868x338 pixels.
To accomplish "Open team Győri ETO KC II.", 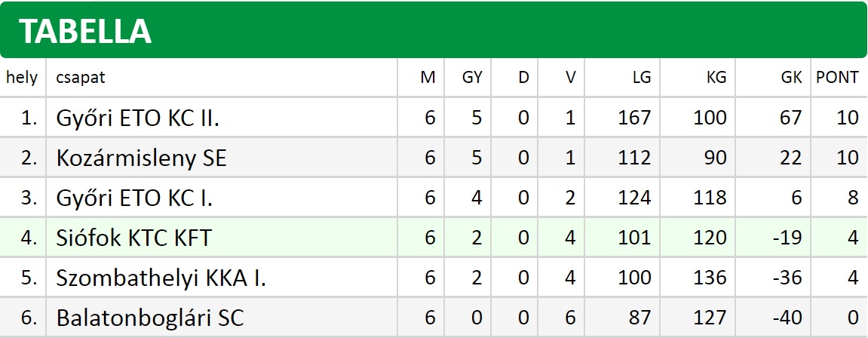I will pos(137,118).
